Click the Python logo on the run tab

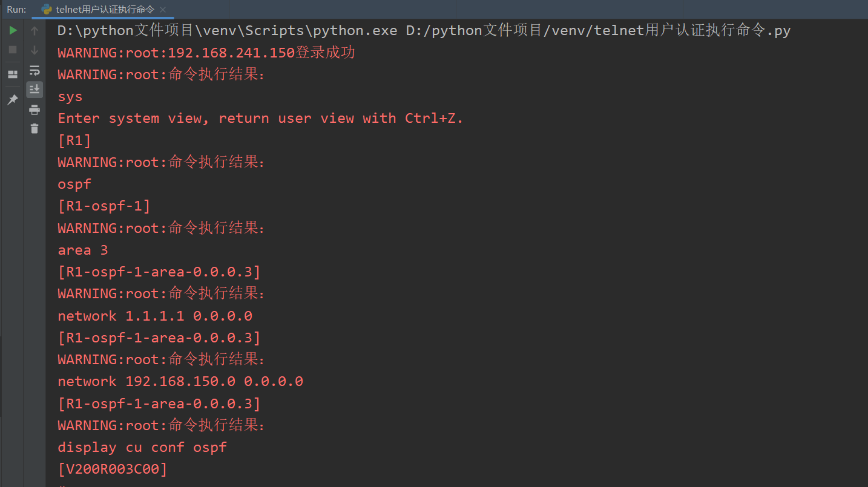point(47,9)
